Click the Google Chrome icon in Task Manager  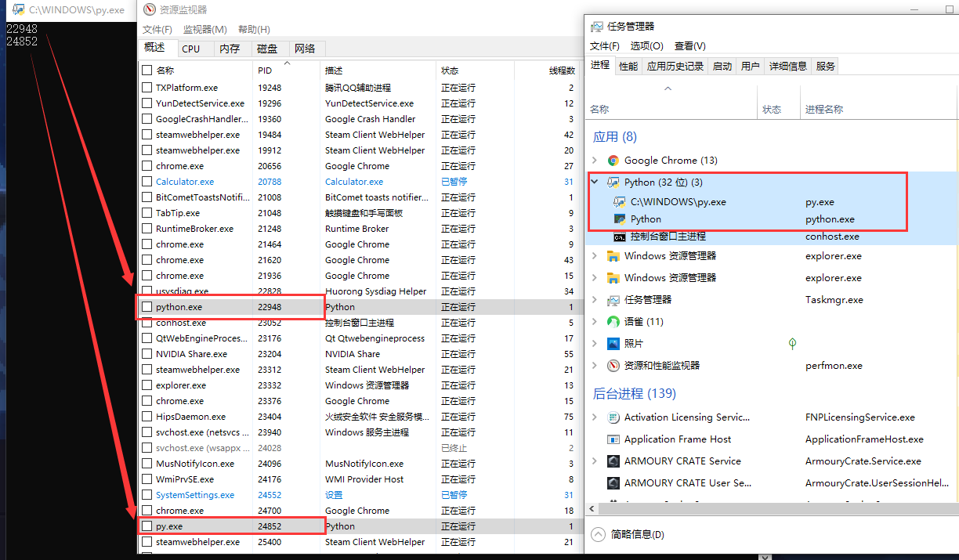pyautogui.click(x=613, y=161)
